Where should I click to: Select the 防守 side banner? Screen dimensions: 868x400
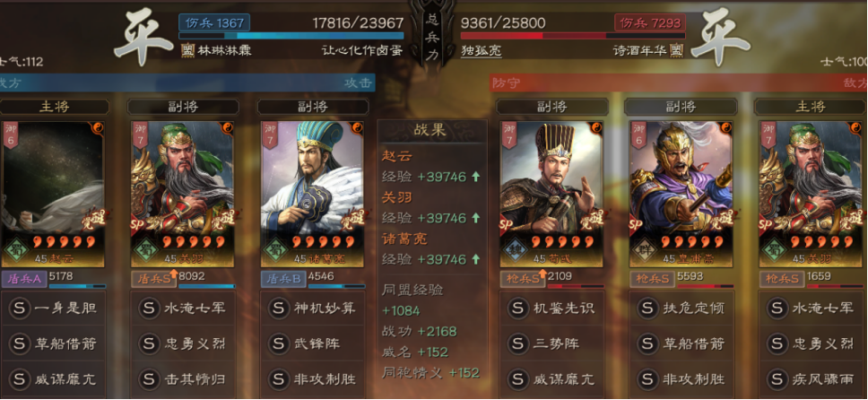pyautogui.click(x=679, y=83)
